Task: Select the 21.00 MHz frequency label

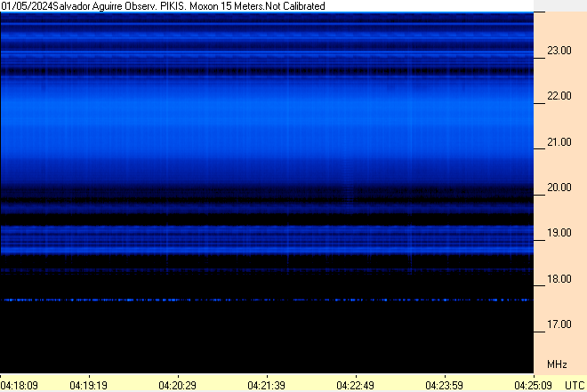Action: (x=559, y=142)
